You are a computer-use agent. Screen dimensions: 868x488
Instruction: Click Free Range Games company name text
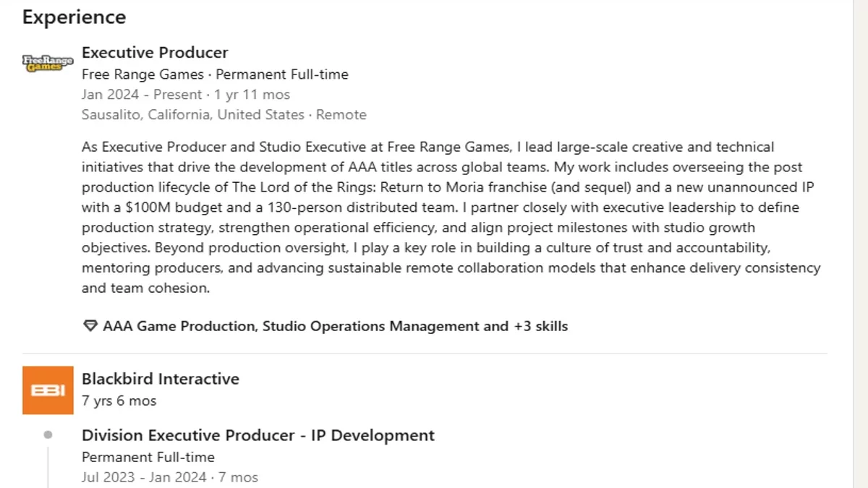142,74
